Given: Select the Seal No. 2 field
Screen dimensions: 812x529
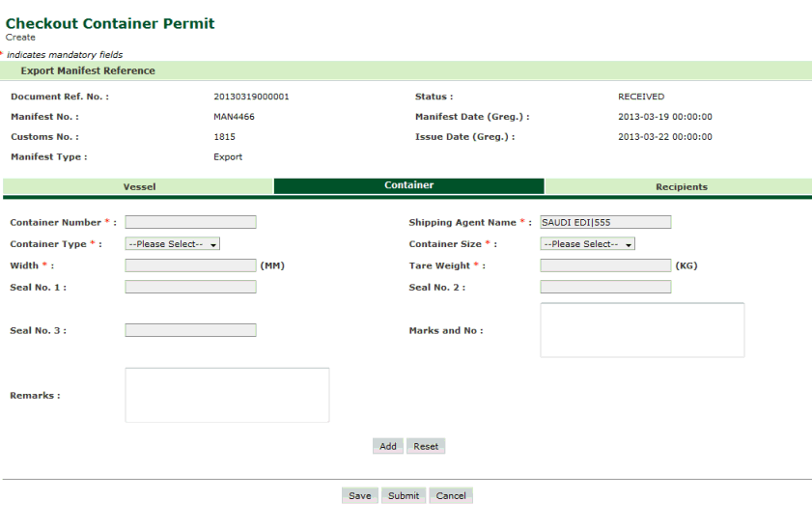Looking at the screenshot, I should tap(604, 287).
